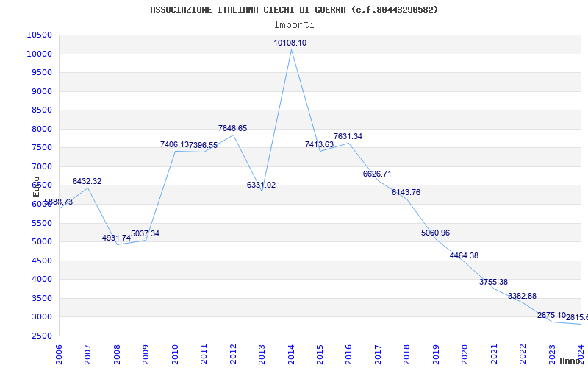Click the y-axis tick 9000

[x=41, y=91]
